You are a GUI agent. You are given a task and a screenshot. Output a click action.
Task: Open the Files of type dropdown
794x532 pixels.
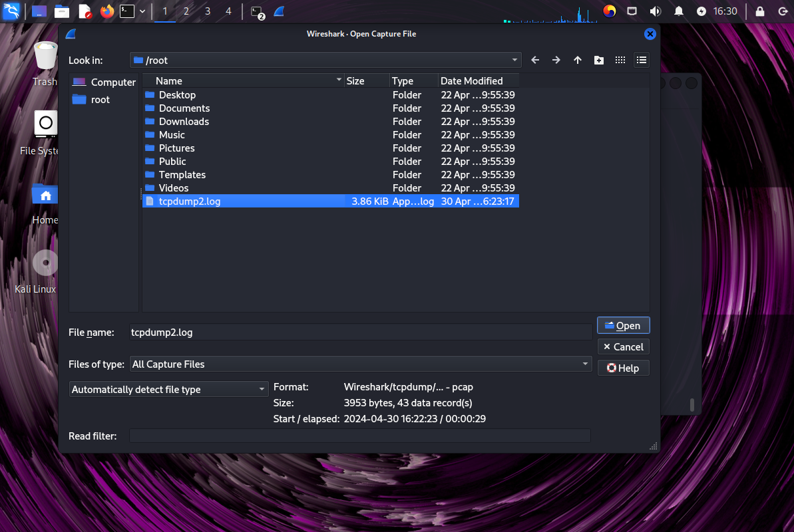(x=361, y=364)
